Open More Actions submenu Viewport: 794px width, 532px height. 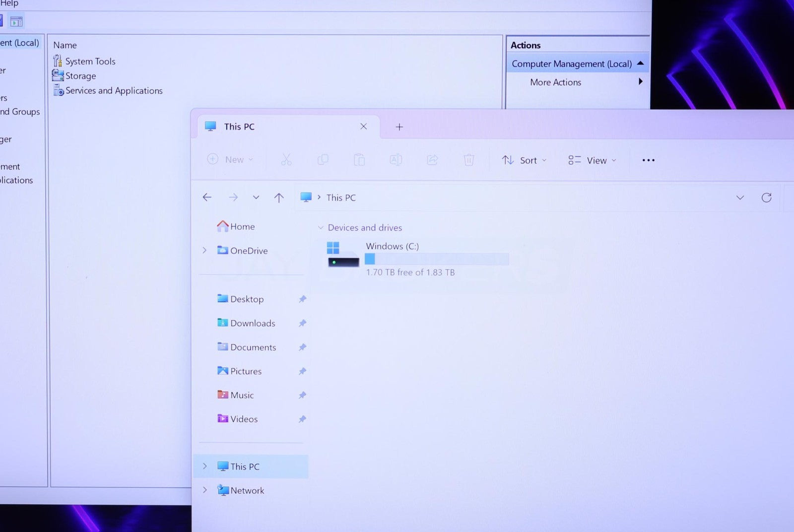click(x=555, y=82)
